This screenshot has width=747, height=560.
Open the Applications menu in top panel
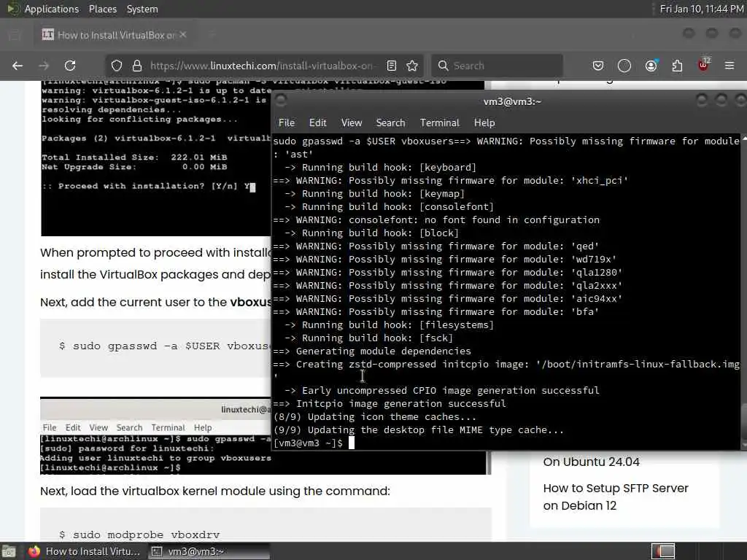tap(52, 9)
